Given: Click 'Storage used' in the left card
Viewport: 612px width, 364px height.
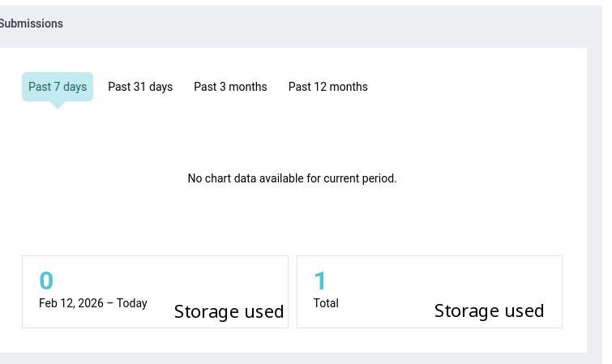Looking at the screenshot, I should coord(229,311).
